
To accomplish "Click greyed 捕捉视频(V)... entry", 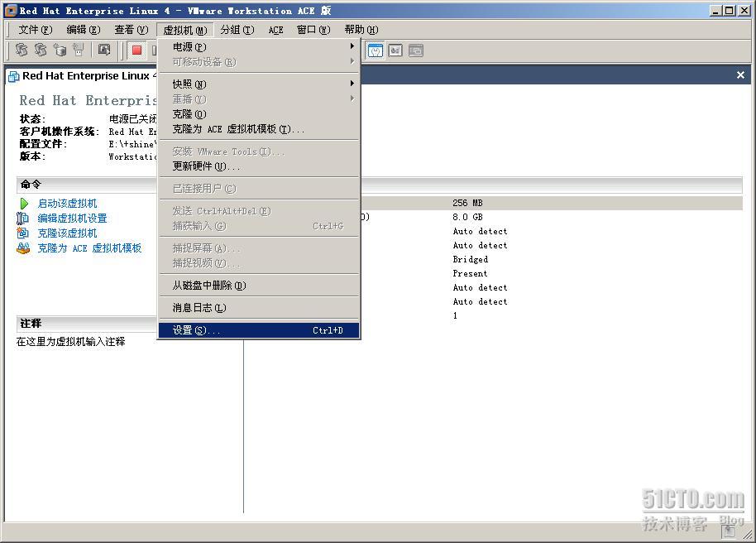I will (x=259, y=263).
